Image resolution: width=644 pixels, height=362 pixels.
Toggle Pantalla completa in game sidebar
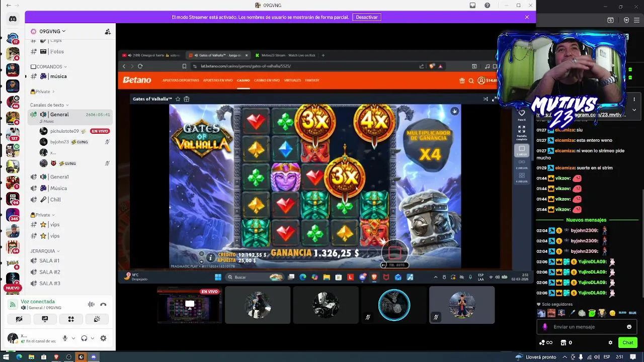tap(522, 132)
